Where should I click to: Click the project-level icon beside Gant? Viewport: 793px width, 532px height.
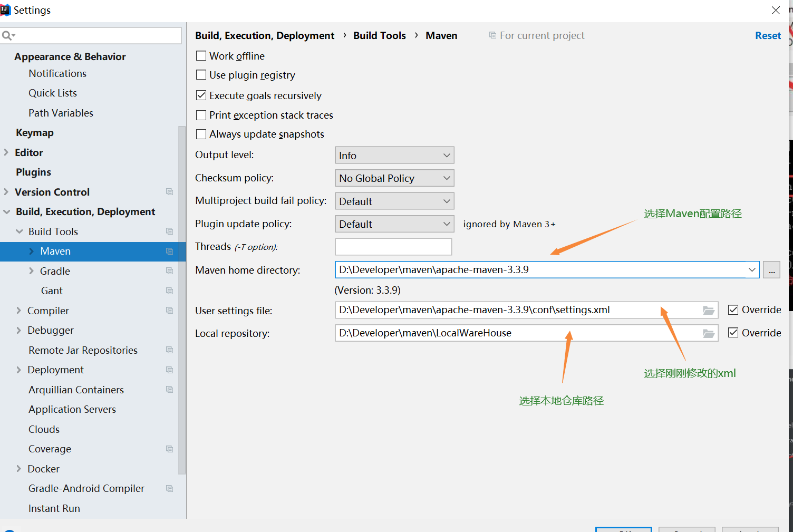(170, 291)
